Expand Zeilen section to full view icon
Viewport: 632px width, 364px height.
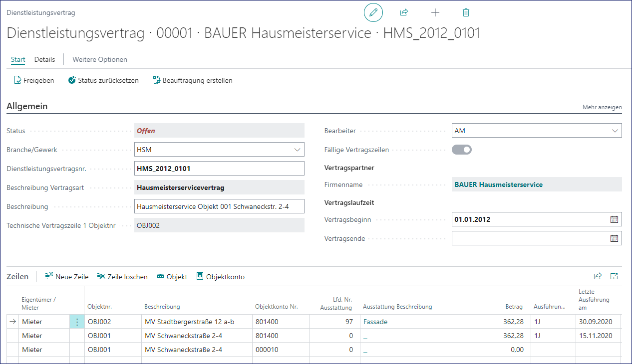pos(614,276)
